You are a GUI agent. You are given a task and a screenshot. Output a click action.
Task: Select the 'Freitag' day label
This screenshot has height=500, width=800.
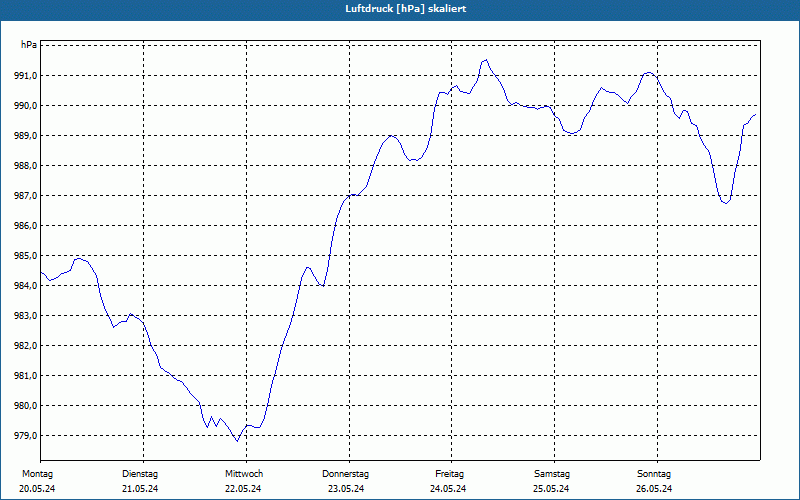coord(449,474)
